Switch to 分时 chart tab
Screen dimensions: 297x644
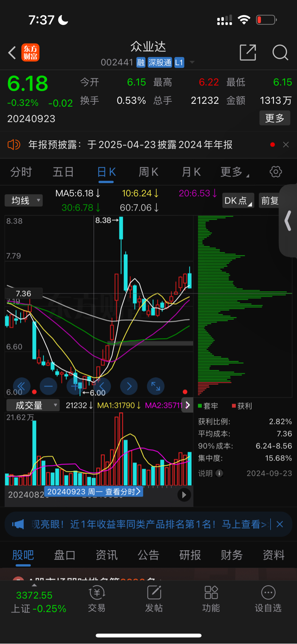point(21,172)
